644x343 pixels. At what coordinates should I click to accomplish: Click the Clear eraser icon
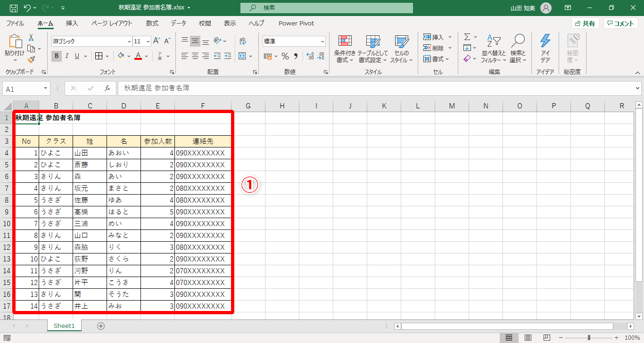(467, 58)
